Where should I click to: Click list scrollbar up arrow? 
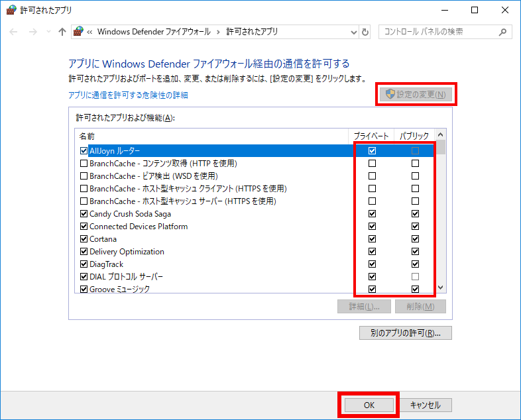441,134
